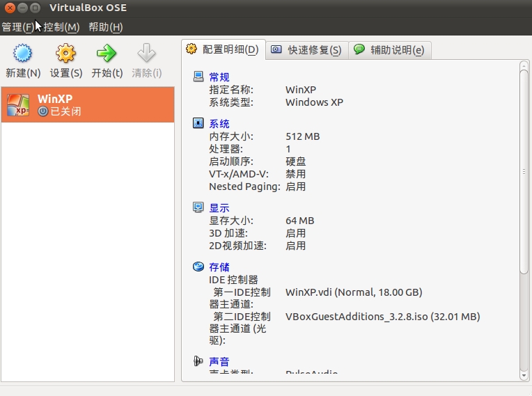The height and width of the screenshot is (396, 532).
Task: Click the details pane vertical scrollbar thumb
Action: click(524, 172)
